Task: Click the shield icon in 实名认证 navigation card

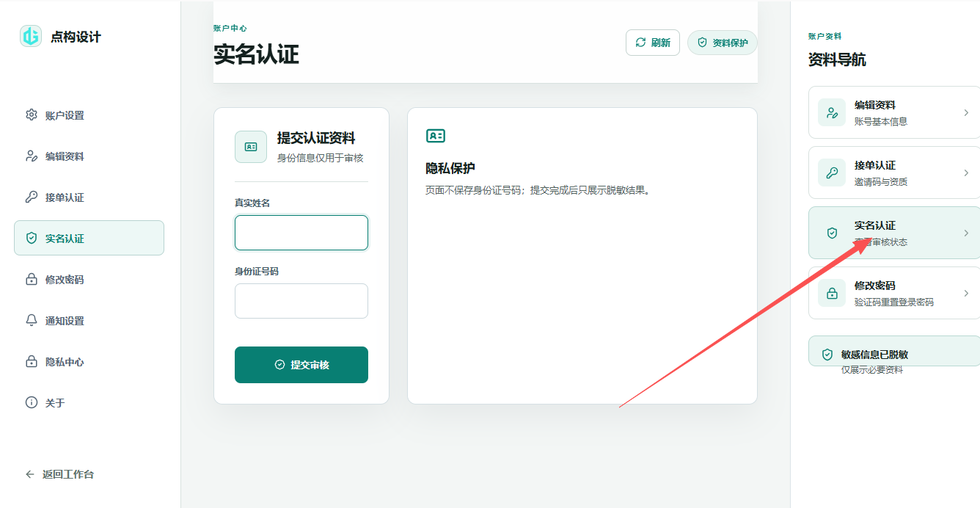Action: pos(832,233)
